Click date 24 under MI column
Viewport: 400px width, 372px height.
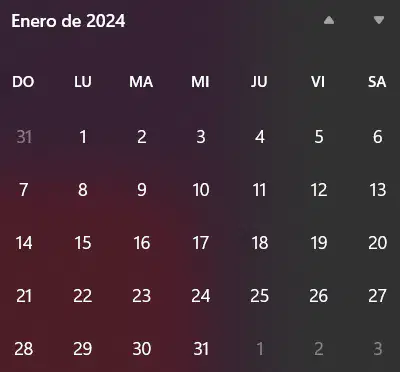201,296
